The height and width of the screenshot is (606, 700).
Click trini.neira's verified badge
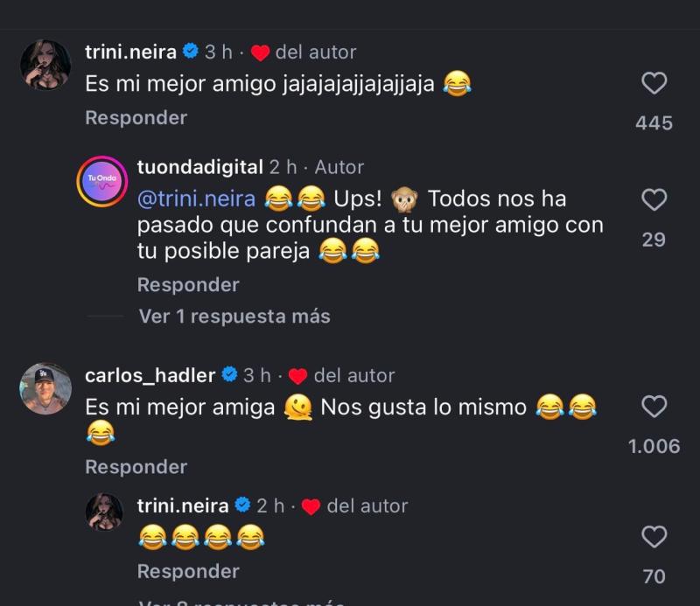[x=190, y=52]
